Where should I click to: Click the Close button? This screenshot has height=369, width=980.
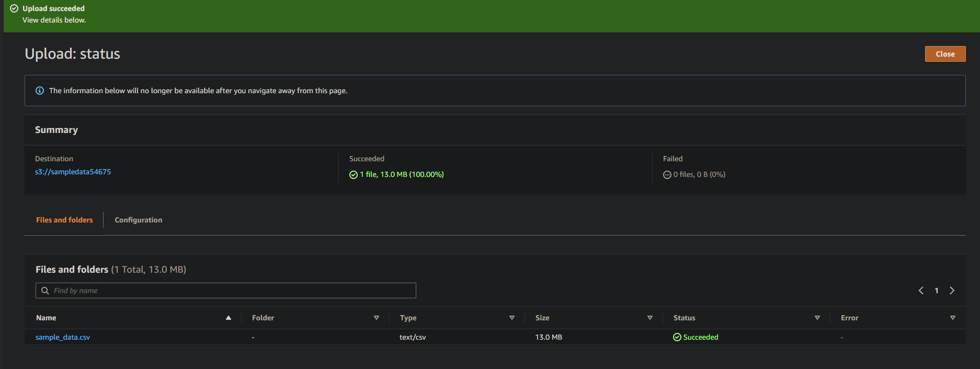[945, 54]
